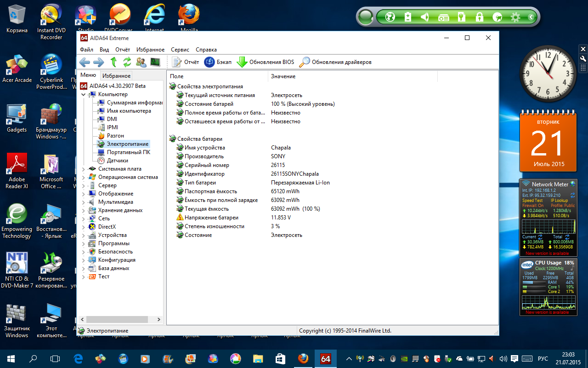Switch to the Избранное tab in sidebar
This screenshot has width=588, height=368.
pos(117,76)
